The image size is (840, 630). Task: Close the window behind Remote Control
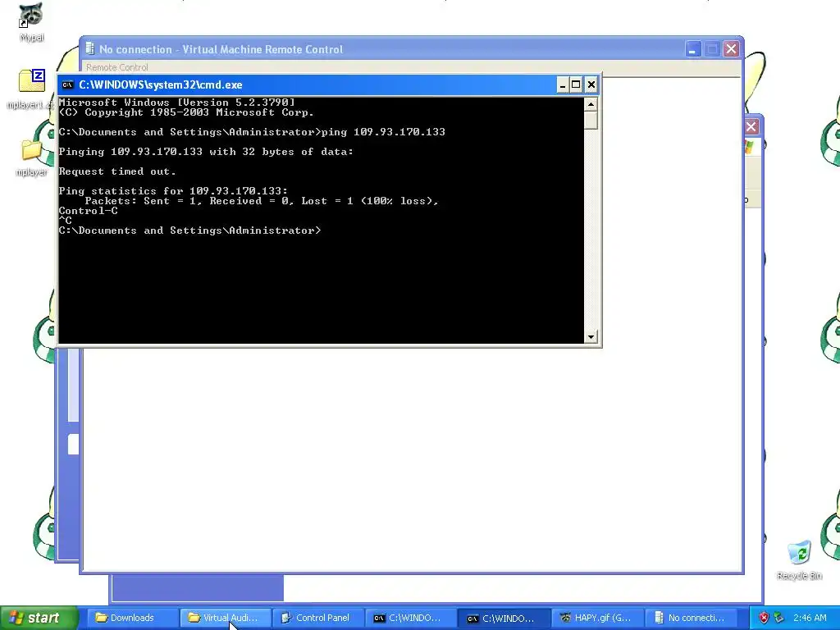point(751,127)
